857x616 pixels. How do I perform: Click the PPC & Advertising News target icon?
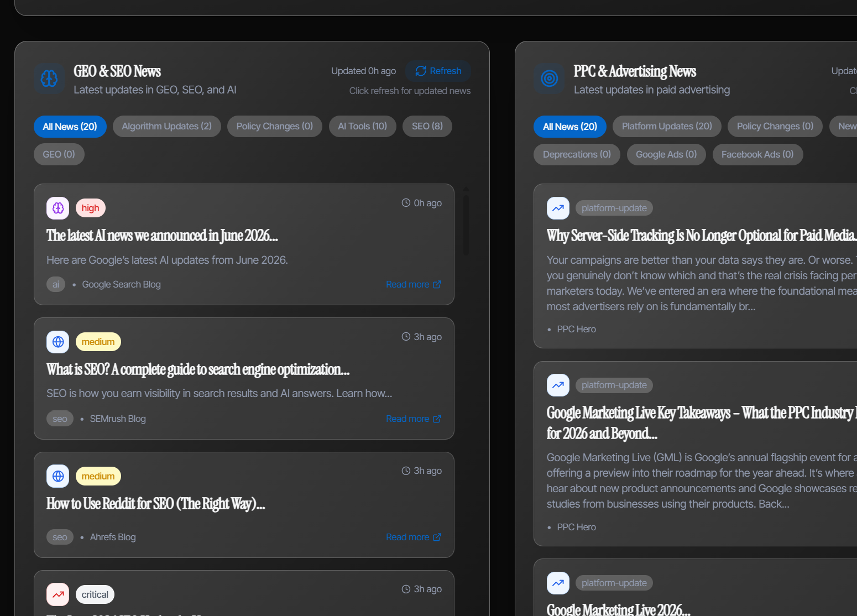[x=549, y=79]
